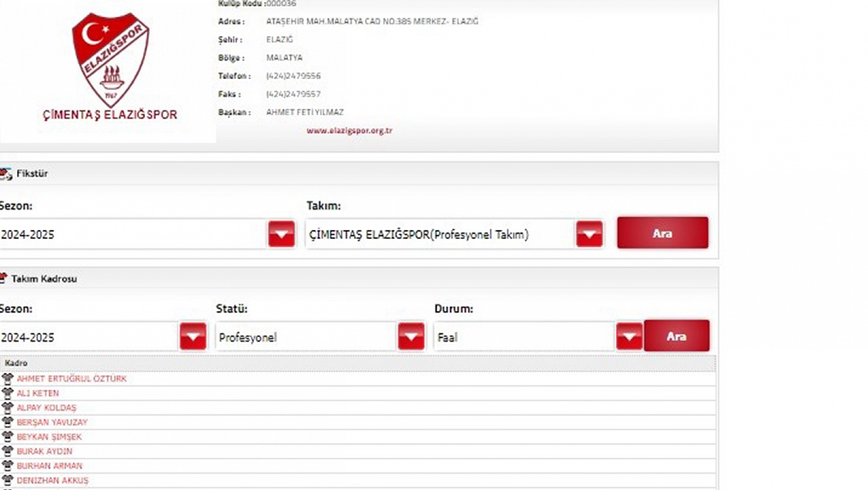
Task: Open Takım dropdown arrow
Action: (x=589, y=234)
